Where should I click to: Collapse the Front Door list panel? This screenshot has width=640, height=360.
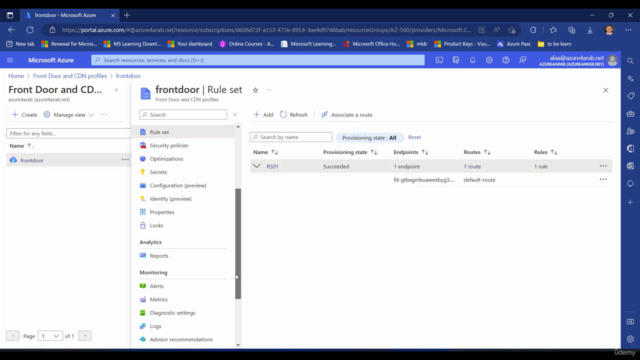click(117, 90)
